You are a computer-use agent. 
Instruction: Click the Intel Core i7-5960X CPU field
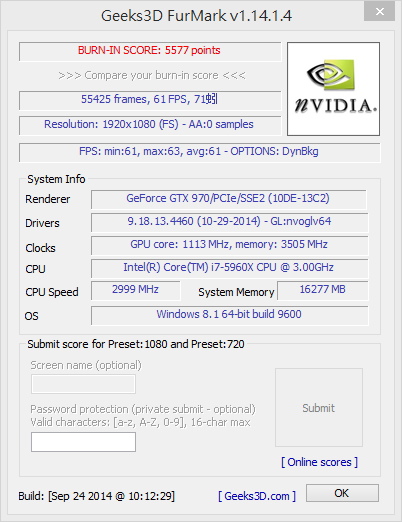click(x=229, y=268)
